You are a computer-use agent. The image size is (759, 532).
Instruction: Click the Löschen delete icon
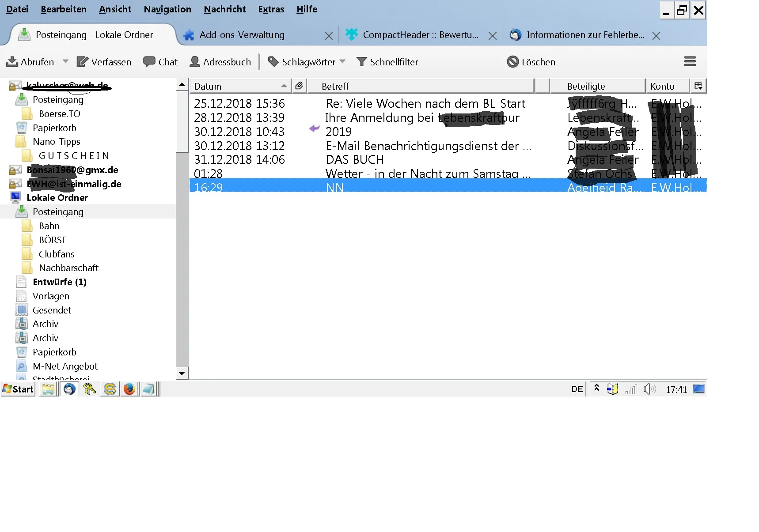click(512, 62)
